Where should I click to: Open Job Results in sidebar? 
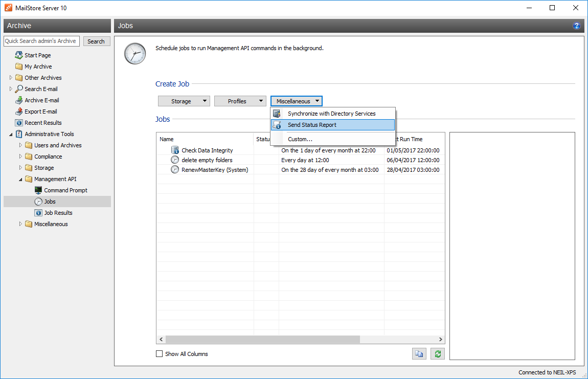coord(58,213)
